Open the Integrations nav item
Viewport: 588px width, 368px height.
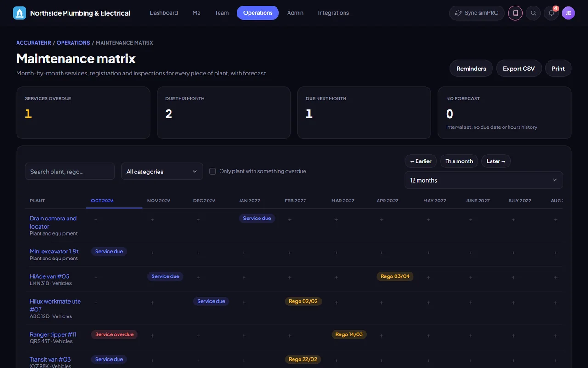click(334, 13)
